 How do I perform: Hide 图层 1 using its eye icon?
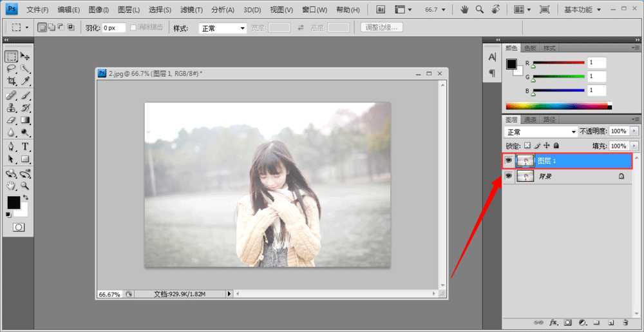pos(509,161)
